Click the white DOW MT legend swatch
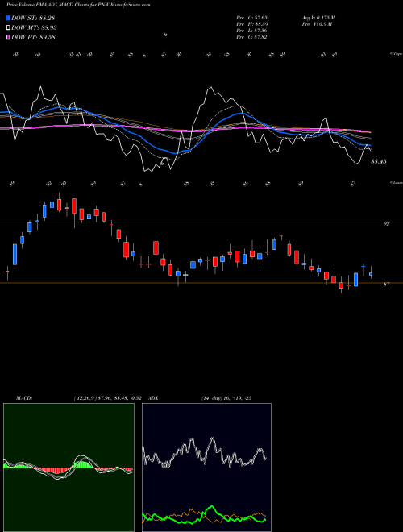This screenshot has width=403, height=532. [x=8, y=28]
